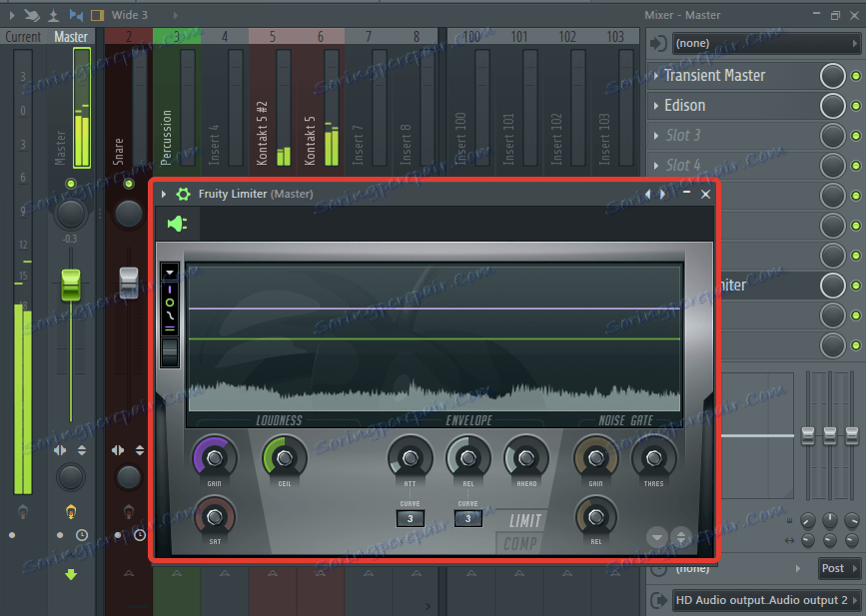Click the Snare track volume fader

(x=128, y=282)
